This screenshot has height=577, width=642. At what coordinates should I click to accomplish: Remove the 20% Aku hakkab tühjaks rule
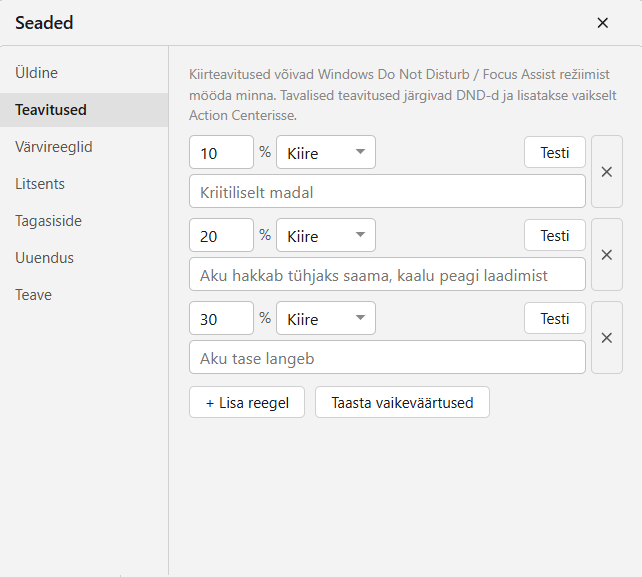coord(607,255)
